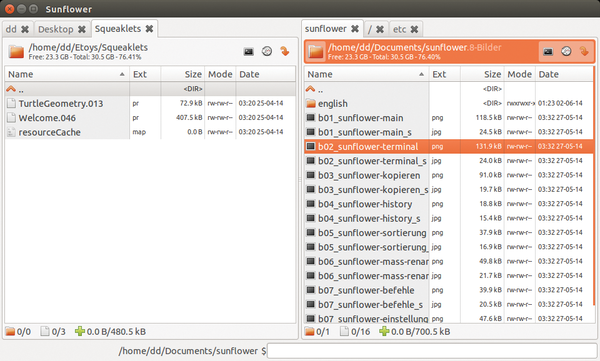600x361 pixels.
Task: Sort left panel by Ext column
Action: pos(145,74)
